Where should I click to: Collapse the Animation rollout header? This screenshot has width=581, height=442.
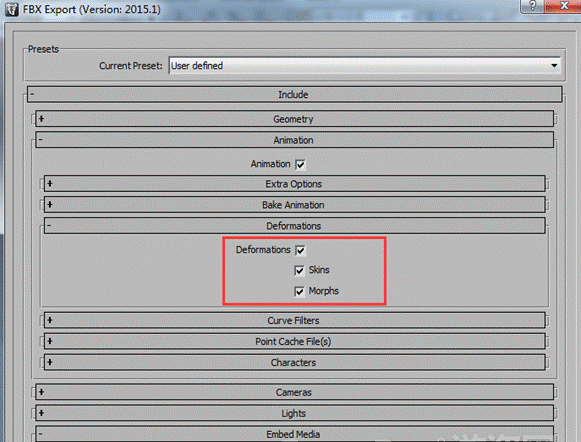295,140
